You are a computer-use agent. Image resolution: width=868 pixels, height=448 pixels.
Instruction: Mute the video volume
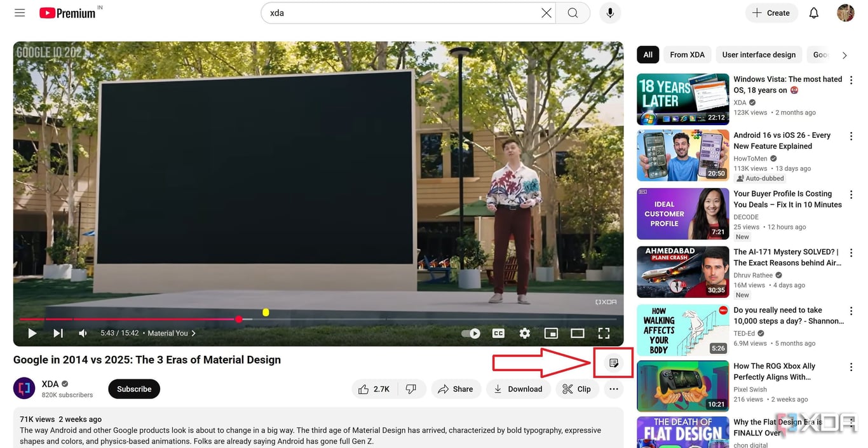[83, 333]
